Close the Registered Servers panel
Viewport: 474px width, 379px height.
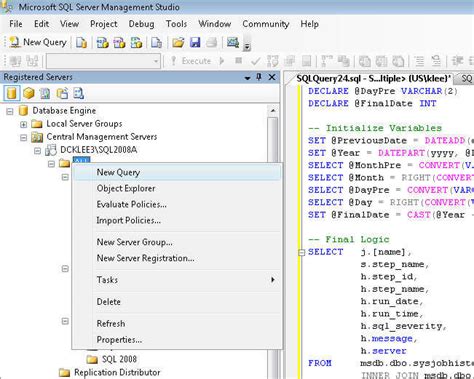272,77
